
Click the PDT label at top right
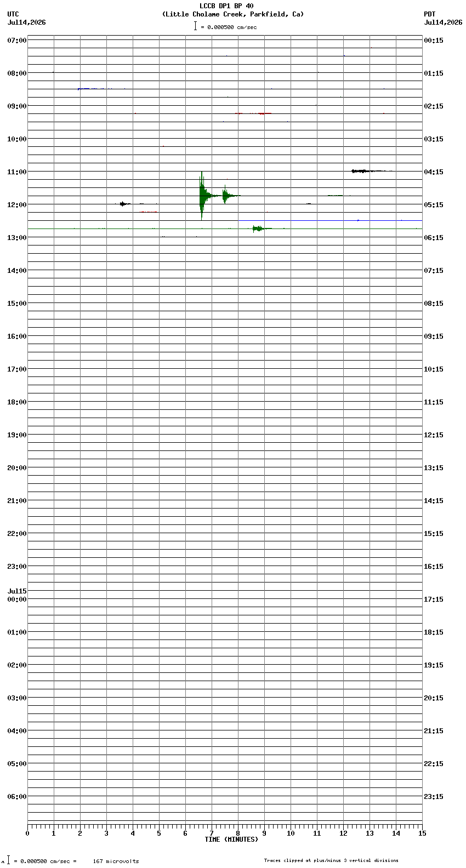click(430, 14)
